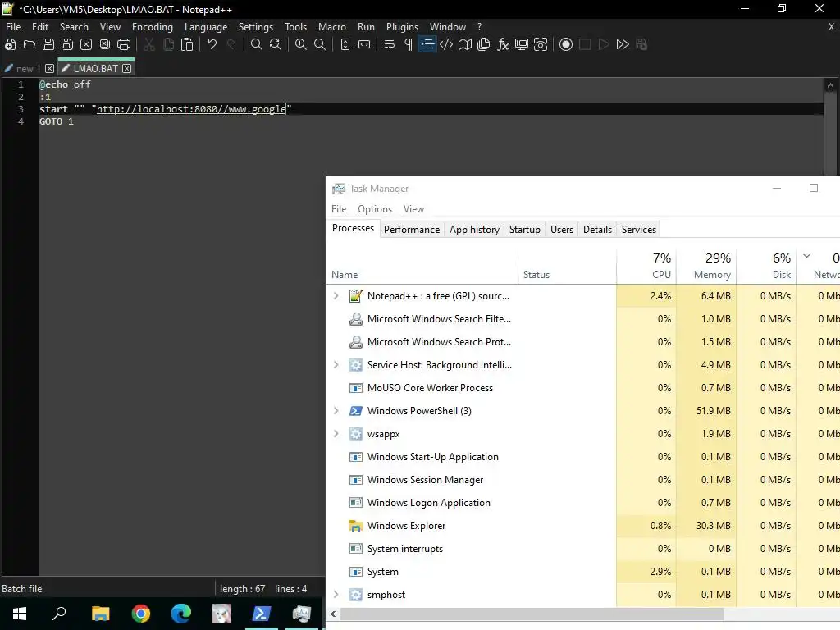Viewport: 840px width, 630px height.
Task: Click Task Manager scrollbar left arrow
Action: [x=333, y=614]
